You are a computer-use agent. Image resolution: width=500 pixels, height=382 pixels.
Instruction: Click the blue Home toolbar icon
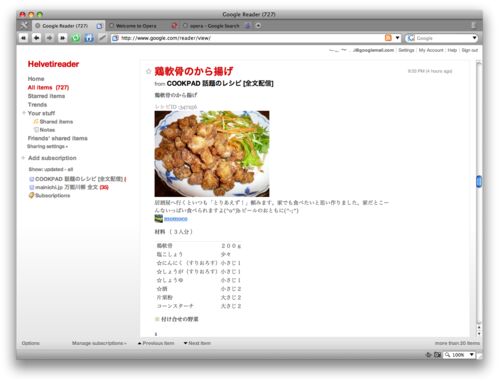tap(89, 38)
